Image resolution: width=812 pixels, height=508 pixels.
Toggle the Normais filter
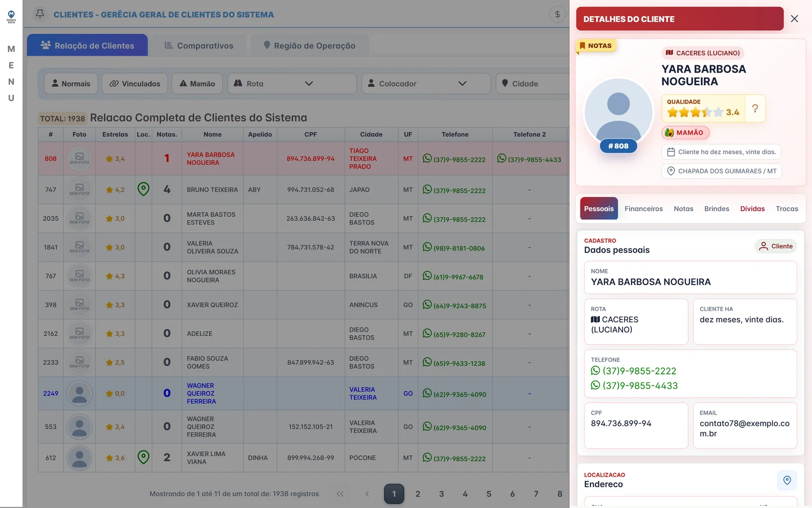[70, 83]
